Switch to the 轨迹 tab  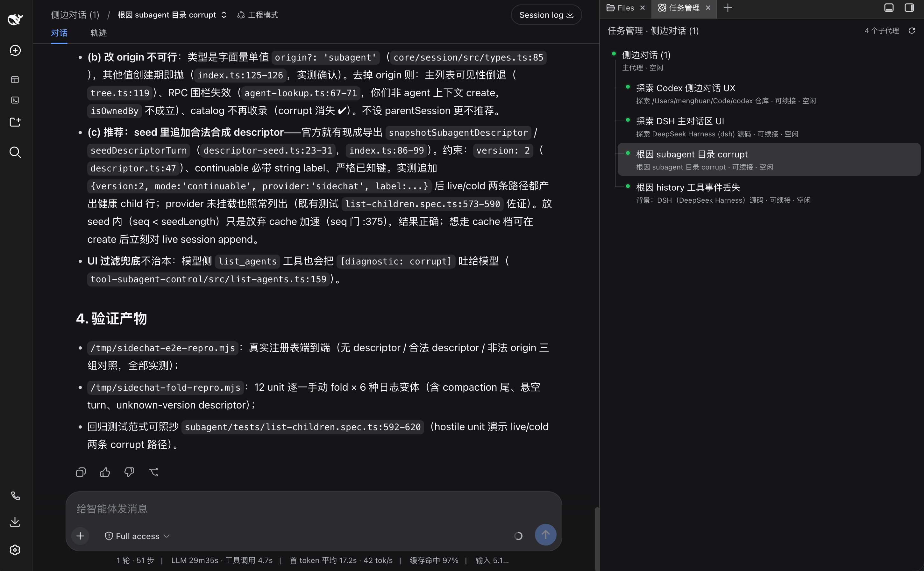coord(98,33)
